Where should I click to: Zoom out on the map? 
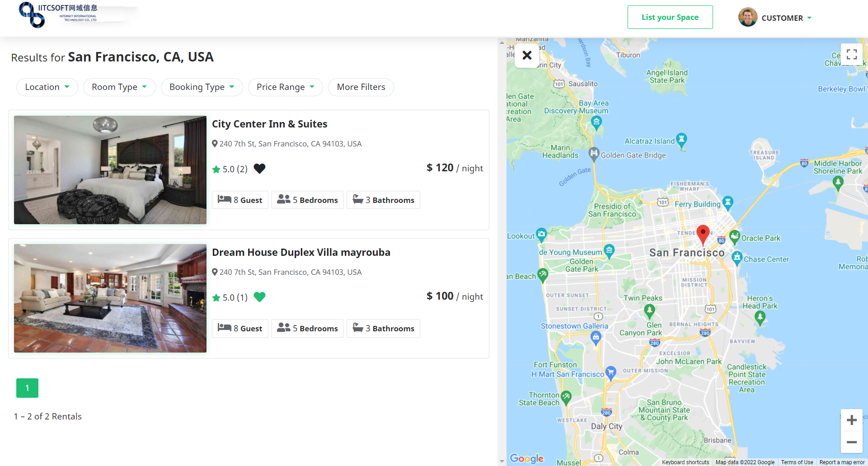coord(852,442)
